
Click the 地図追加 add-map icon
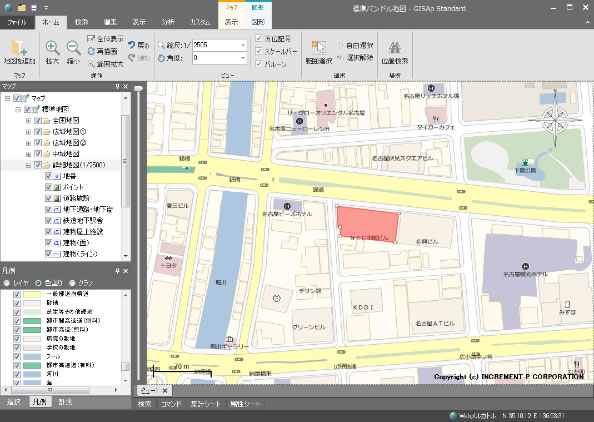pos(19,48)
